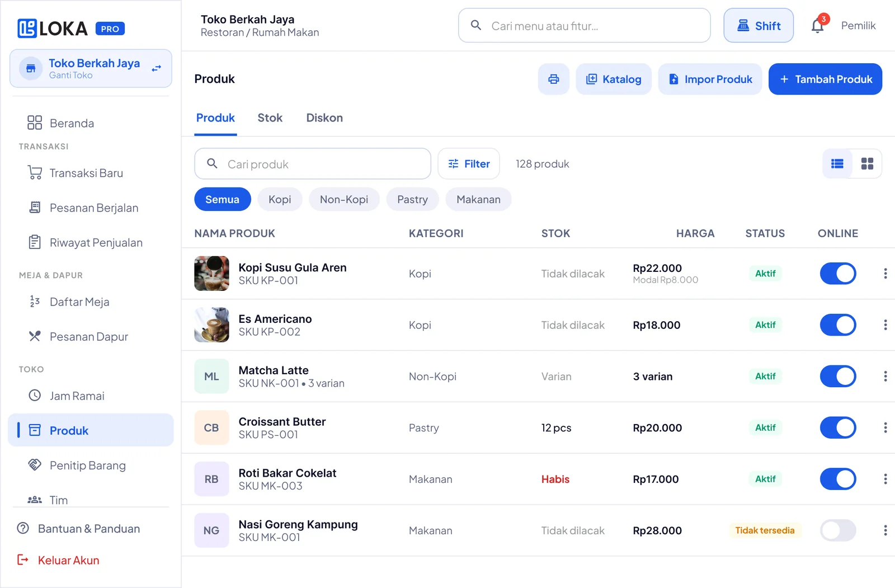Select the Makanan category chip
The height and width of the screenshot is (588, 895).
click(478, 199)
